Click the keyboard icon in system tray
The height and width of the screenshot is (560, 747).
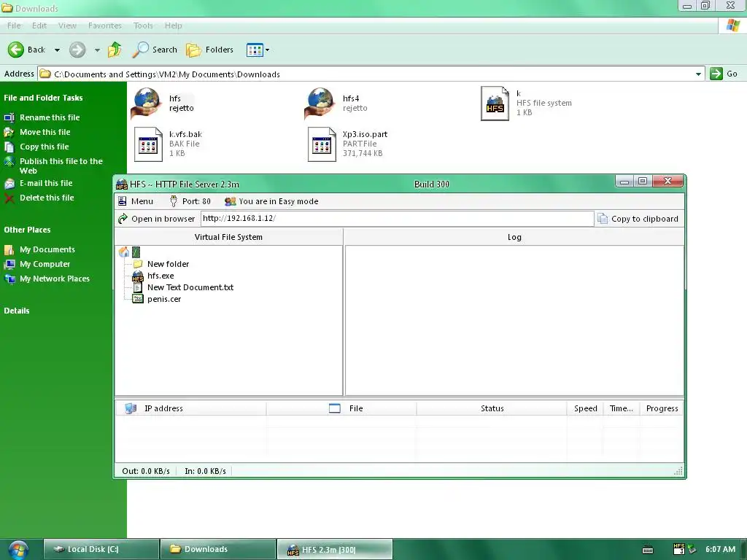coord(648,550)
